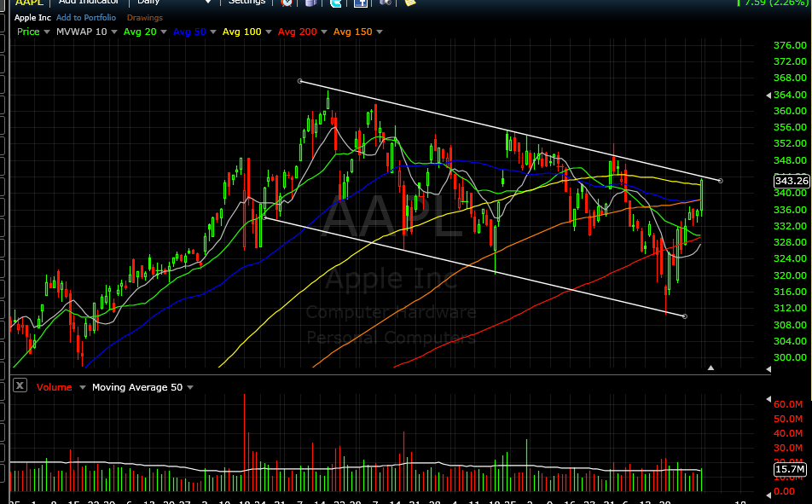Image resolution: width=812 pixels, height=504 pixels.
Task: Click the green Price indicator label
Action: pyautogui.click(x=28, y=32)
